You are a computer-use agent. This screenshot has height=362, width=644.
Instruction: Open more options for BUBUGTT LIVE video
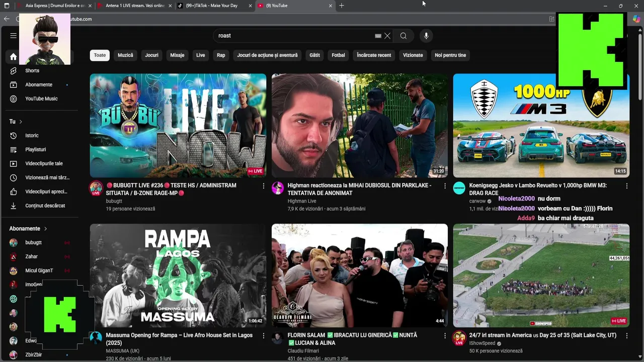tap(263, 186)
